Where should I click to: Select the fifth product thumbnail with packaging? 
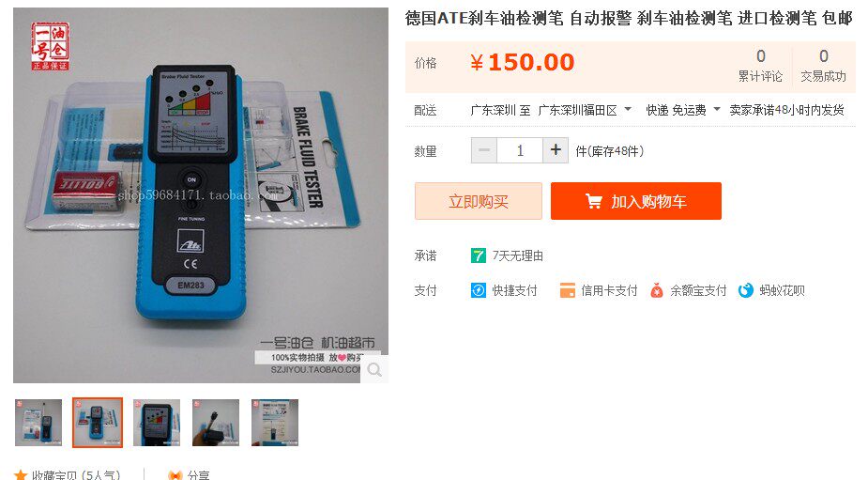[275, 423]
